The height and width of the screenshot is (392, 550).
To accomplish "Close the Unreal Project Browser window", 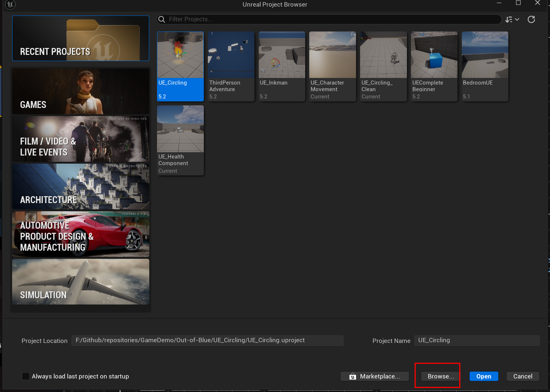I will click(538, 3).
